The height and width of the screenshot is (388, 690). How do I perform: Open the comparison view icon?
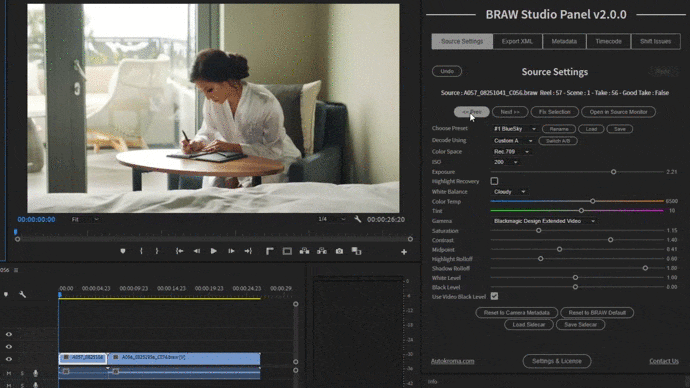(356, 251)
